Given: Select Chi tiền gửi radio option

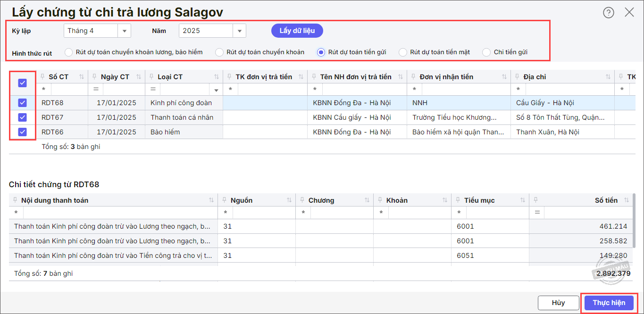Looking at the screenshot, I should click(x=486, y=52).
